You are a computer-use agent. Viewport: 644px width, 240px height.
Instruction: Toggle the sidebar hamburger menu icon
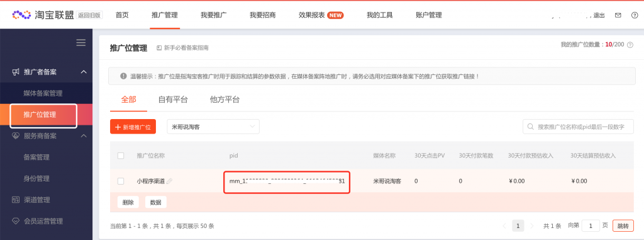click(x=81, y=42)
